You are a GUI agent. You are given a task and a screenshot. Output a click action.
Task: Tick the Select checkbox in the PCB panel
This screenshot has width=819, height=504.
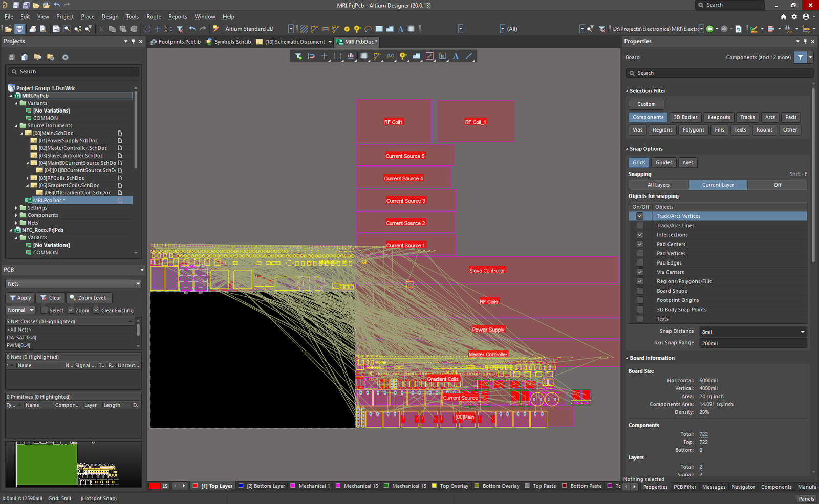point(45,310)
